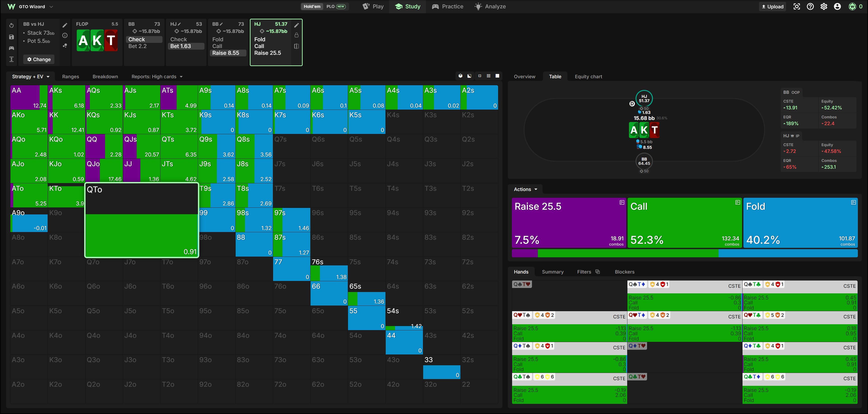Go to the Practice section
868x414 pixels.
(448, 6)
